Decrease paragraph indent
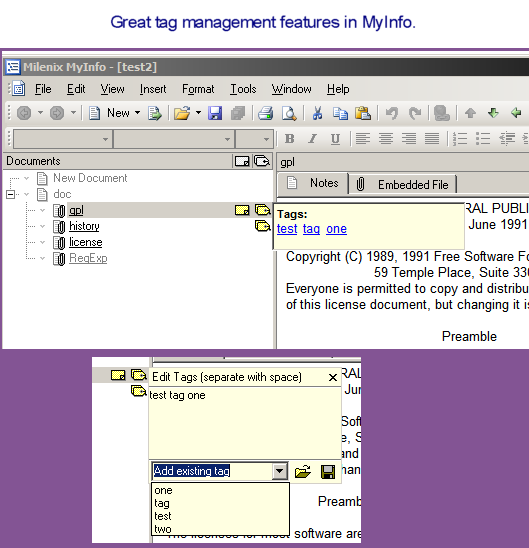 tap(507, 139)
